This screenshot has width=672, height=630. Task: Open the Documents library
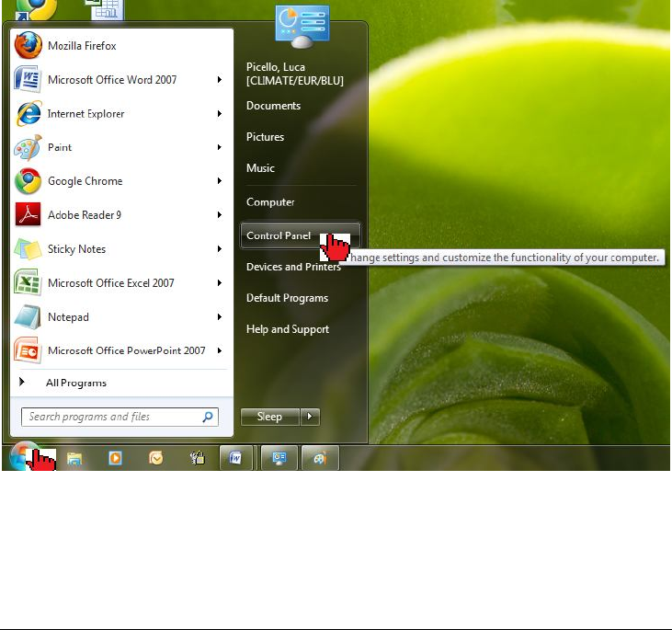tap(273, 106)
